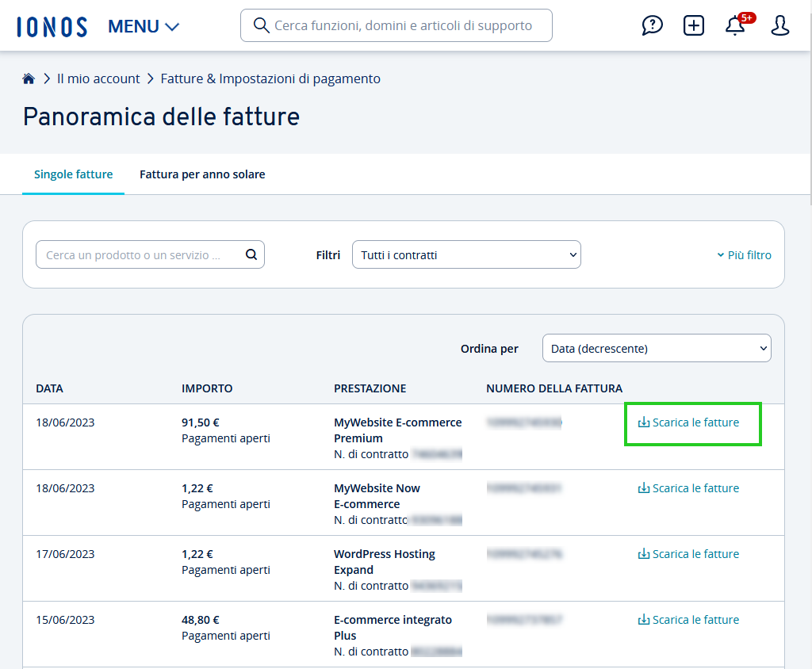The height and width of the screenshot is (669, 812).
Task: Click the magnifier icon in top search
Action: coord(261,25)
